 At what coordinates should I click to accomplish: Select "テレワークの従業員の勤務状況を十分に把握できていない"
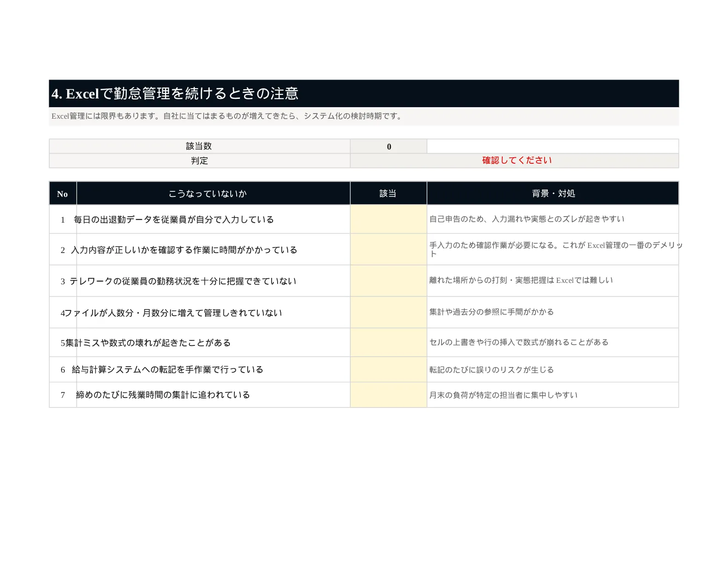pos(183,281)
